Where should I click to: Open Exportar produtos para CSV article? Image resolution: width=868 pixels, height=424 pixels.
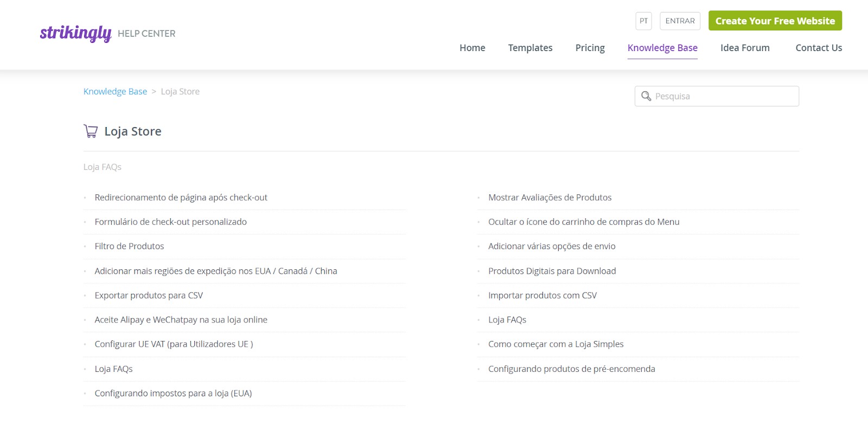point(149,295)
